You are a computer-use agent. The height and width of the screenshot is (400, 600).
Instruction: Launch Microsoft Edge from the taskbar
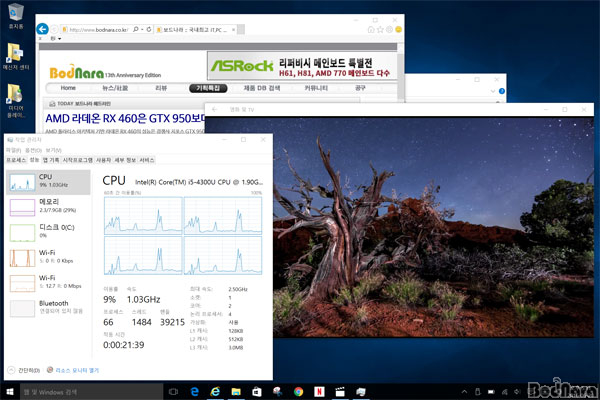point(194,392)
